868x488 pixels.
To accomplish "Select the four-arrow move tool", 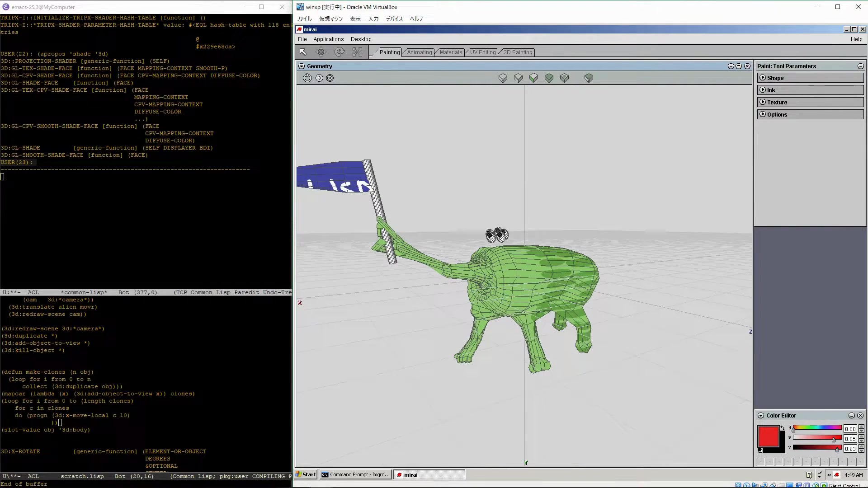I will point(321,52).
